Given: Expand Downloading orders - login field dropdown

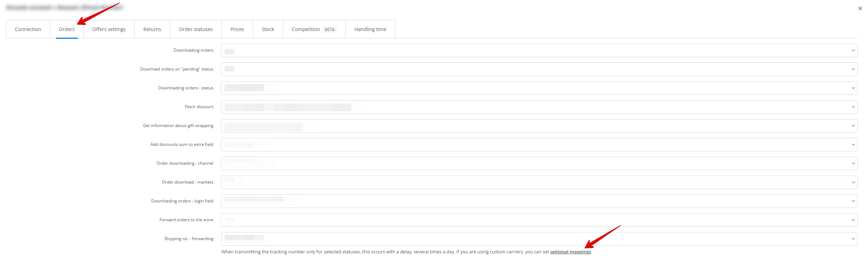Looking at the screenshot, I should click(539, 201).
